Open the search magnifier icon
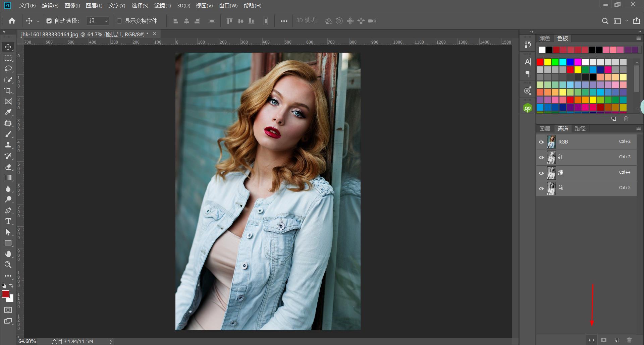The width and height of the screenshot is (644, 345). click(x=605, y=21)
